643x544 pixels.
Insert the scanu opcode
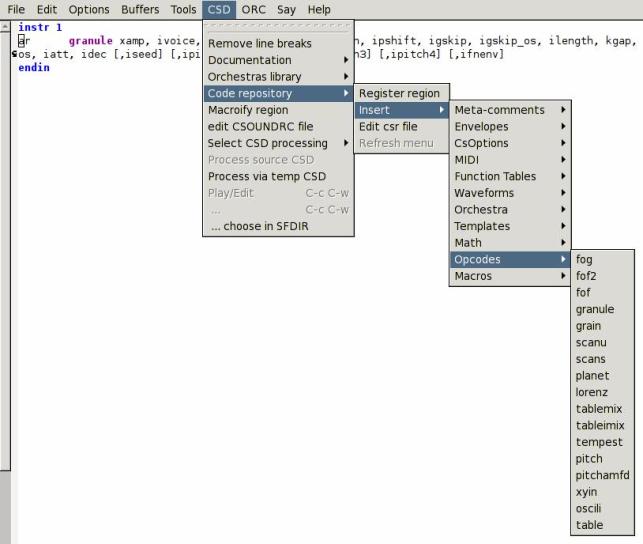tap(602, 342)
